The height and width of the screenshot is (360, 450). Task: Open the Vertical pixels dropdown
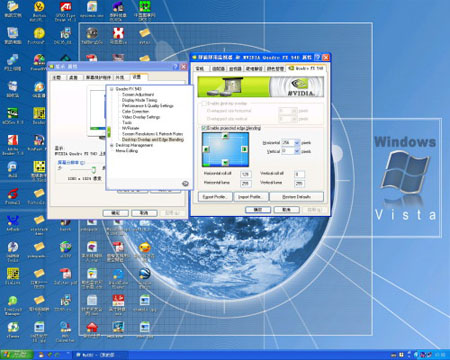tap(297, 151)
